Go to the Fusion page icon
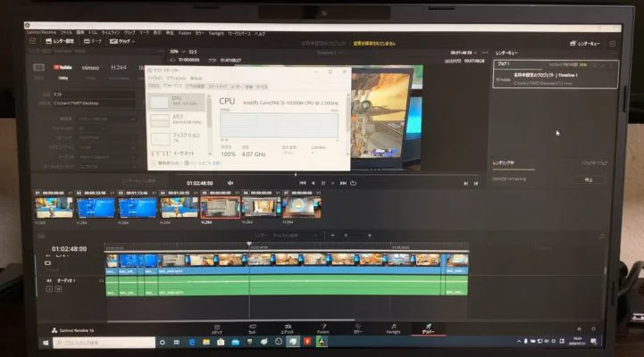Image resolution: width=644 pixels, height=357 pixels. pyautogui.click(x=322, y=329)
